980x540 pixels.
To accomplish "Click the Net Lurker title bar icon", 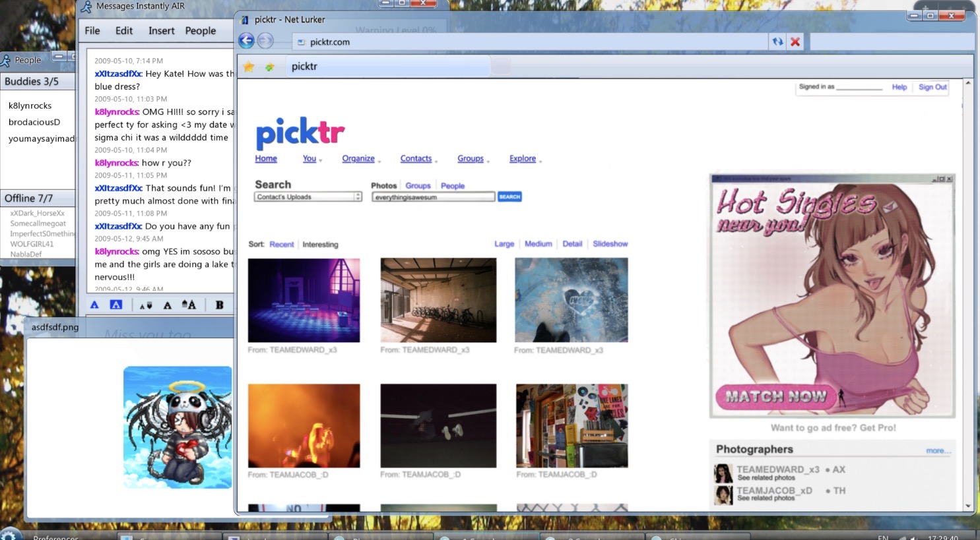I will coord(245,20).
